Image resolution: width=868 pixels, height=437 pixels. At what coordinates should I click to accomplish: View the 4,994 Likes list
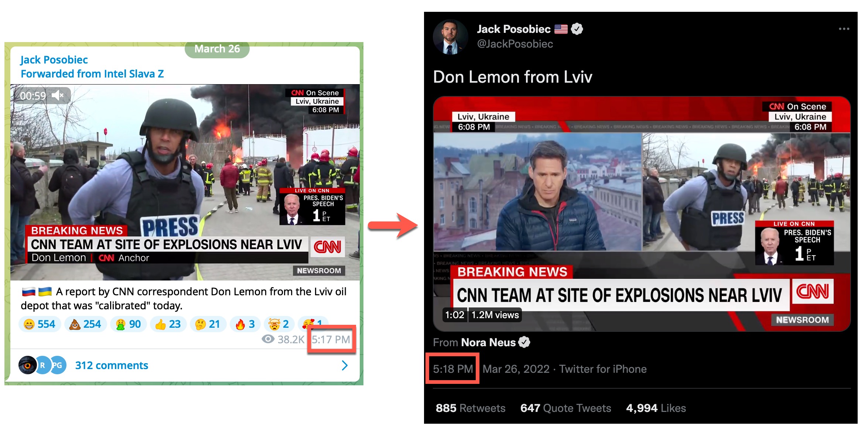pos(656,408)
